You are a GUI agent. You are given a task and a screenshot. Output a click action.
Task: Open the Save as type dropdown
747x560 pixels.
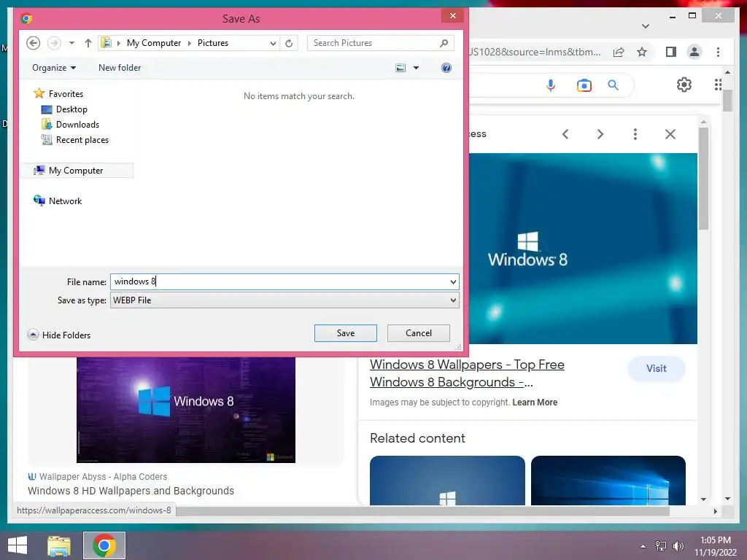[x=285, y=300]
